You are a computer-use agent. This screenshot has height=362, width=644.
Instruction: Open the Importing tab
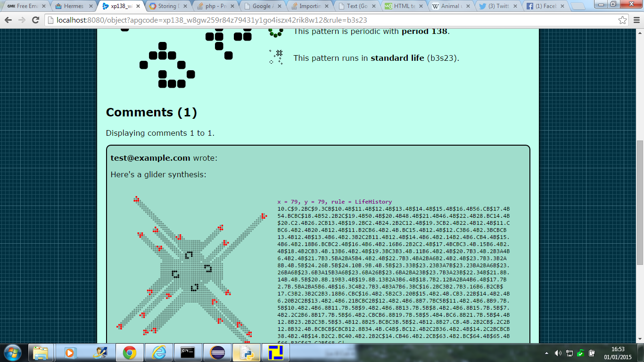click(x=309, y=6)
